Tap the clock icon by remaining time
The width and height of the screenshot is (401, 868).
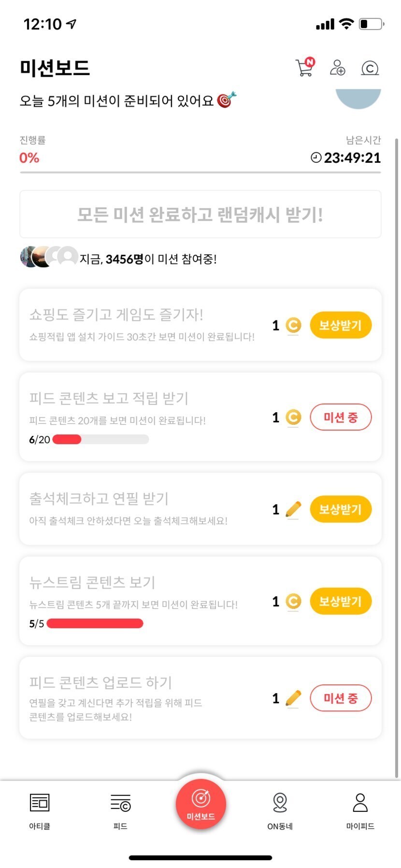316,158
